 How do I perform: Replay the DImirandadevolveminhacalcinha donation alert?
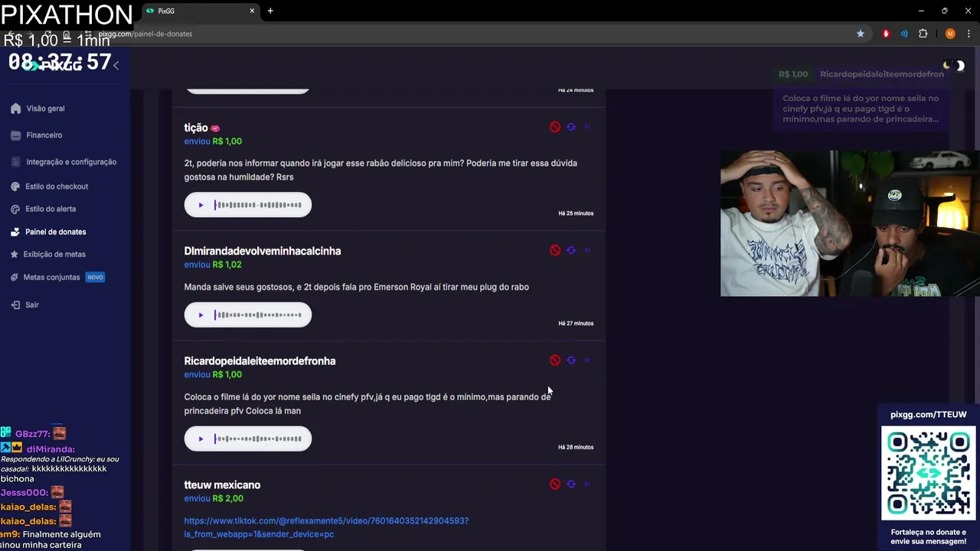(571, 250)
